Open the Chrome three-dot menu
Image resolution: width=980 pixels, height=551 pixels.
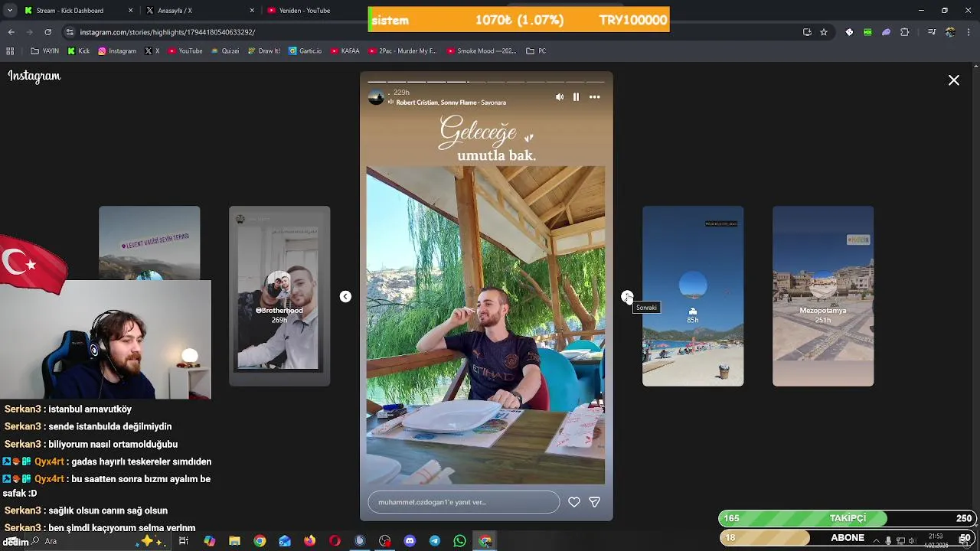pos(969,32)
